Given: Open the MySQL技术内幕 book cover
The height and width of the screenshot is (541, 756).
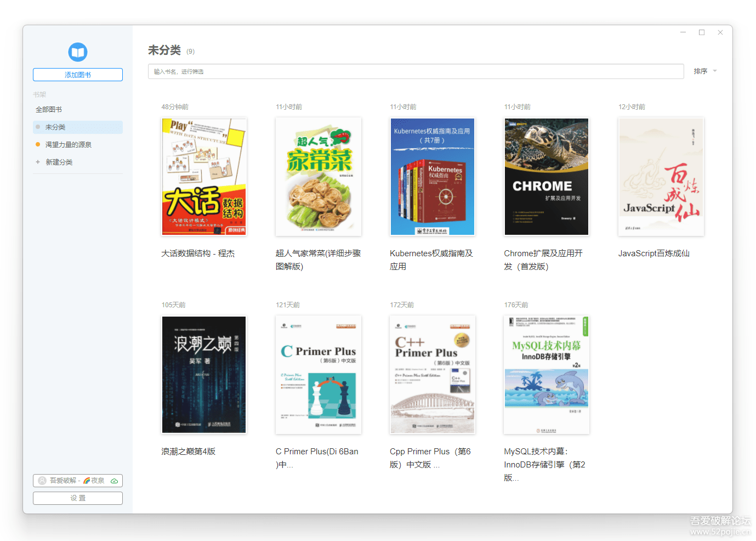Looking at the screenshot, I should click(546, 375).
